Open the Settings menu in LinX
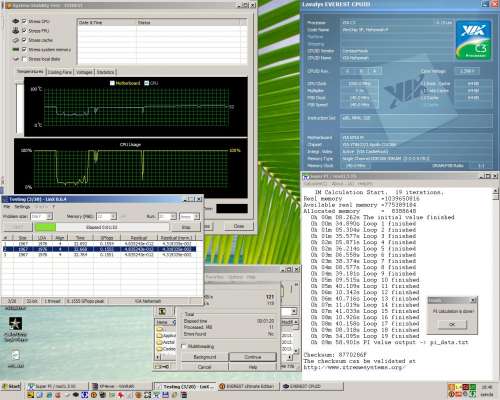The image size is (500, 400). (22, 207)
